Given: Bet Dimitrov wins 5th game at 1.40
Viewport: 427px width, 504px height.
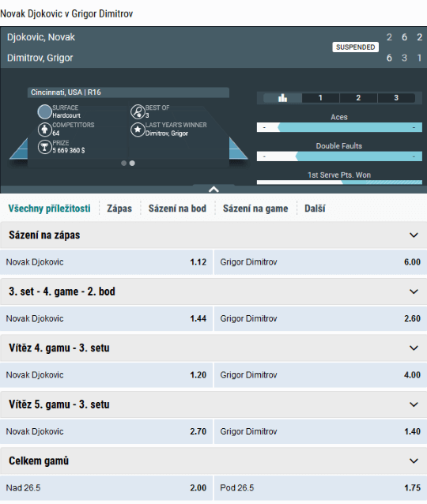Looking at the screenshot, I should pyautogui.click(x=320, y=431).
